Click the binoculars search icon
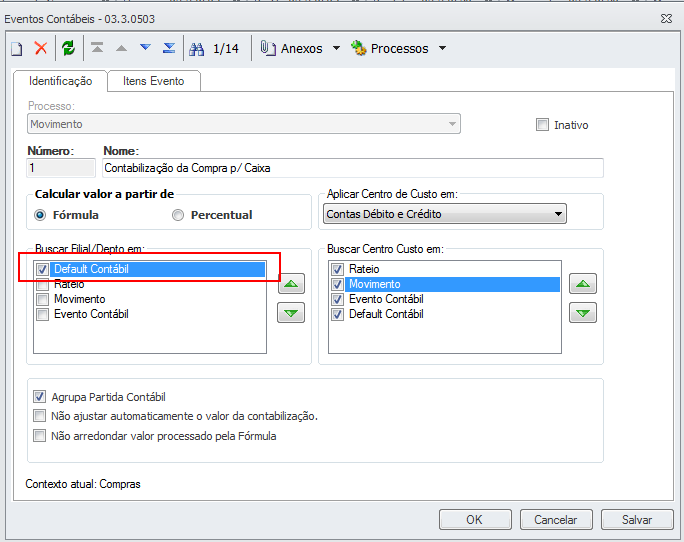This screenshot has height=542, width=684. (x=196, y=49)
